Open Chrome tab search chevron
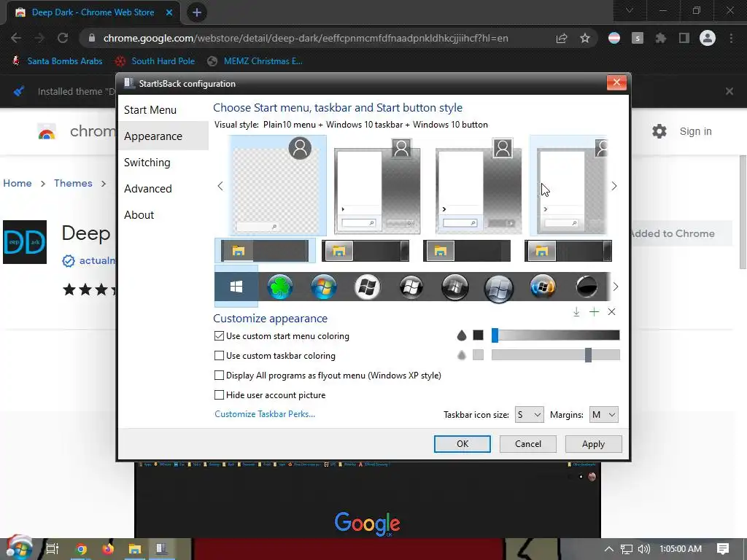This screenshot has width=747, height=560. (630, 10)
